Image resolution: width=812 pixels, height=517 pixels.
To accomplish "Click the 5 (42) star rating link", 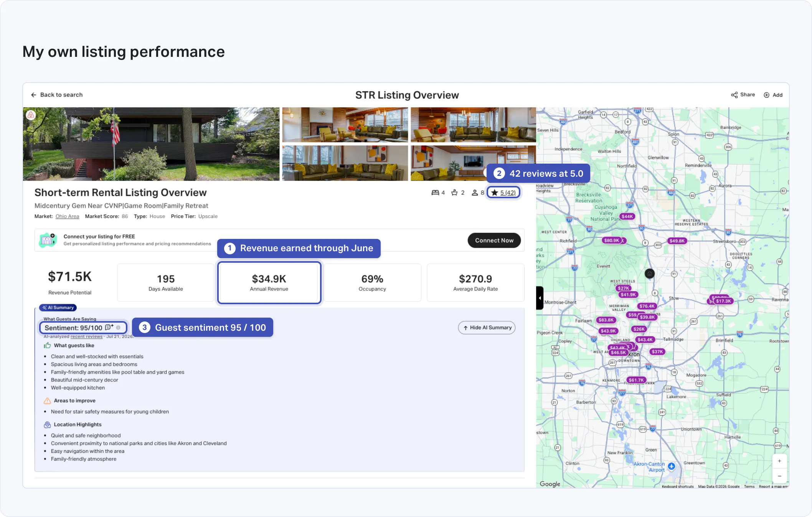I will point(503,192).
